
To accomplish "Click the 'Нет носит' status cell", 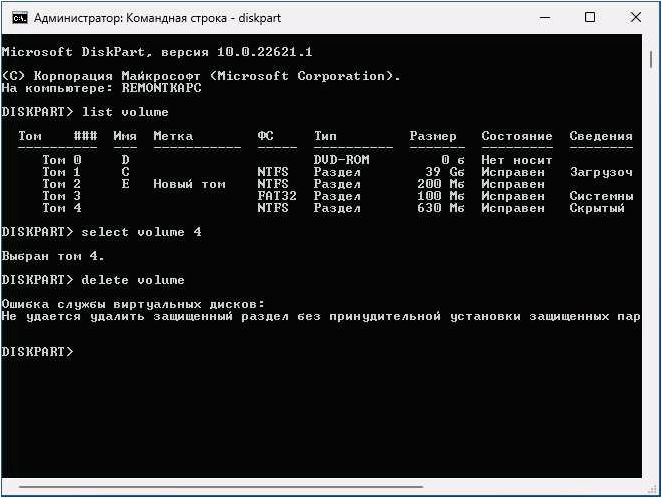I will pyautogui.click(x=517, y=160).
